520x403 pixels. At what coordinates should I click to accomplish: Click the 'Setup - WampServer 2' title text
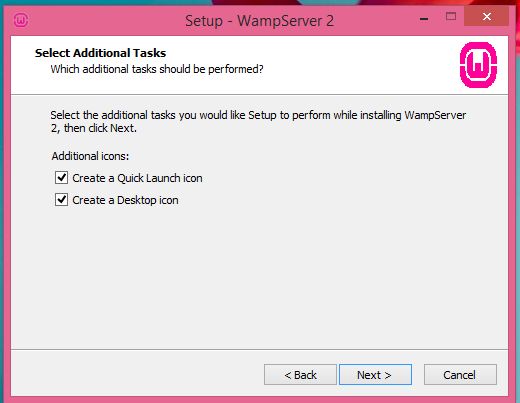[260, 21]
